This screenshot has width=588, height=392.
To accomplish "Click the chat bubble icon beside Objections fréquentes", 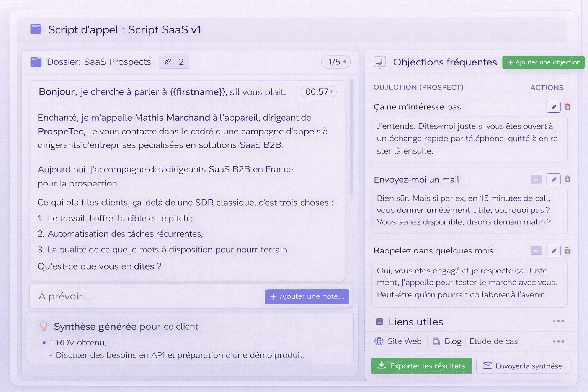I will click(379, 62).
